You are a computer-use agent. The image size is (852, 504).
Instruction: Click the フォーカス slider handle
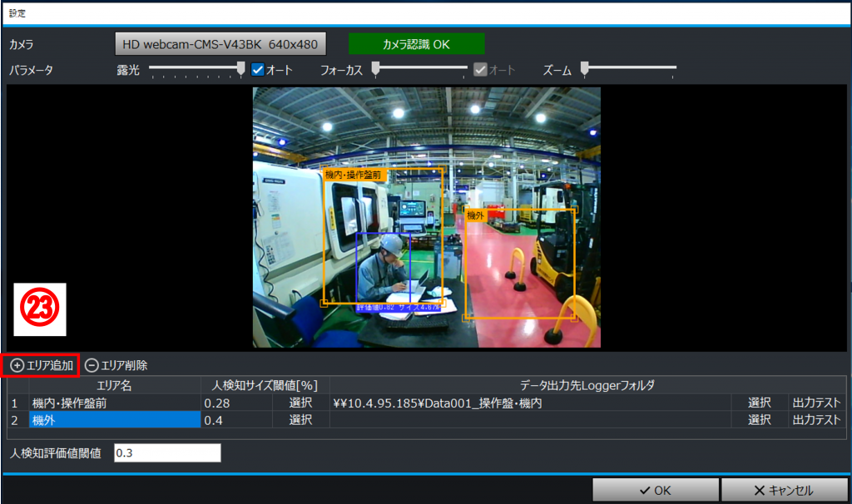click(x=375, y=68)
